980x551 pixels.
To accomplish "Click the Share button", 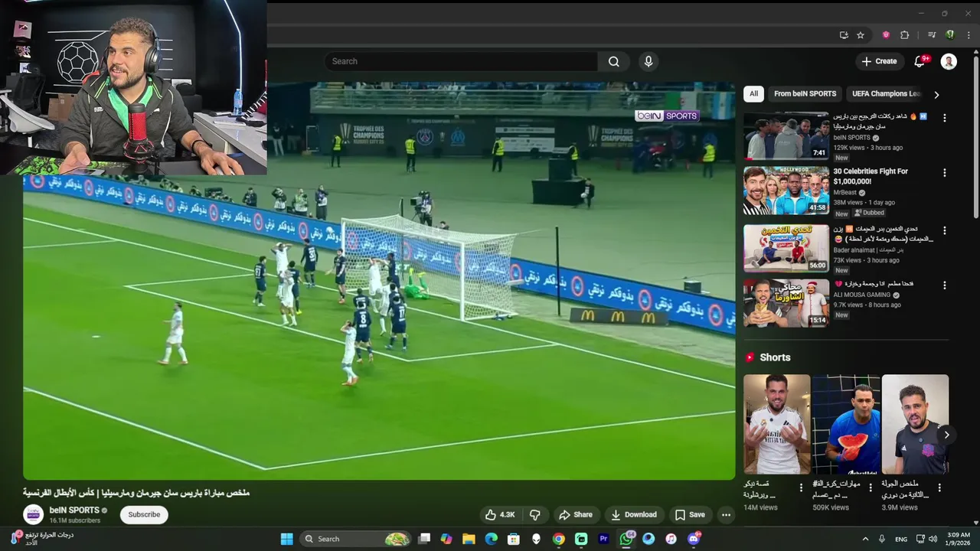I will (x=576, y=514).
